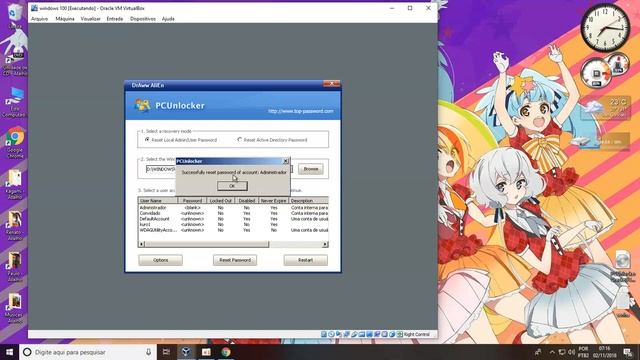Click the horizontal scrollbar thumb in the user list
This screenshot has height=360, width=640.
(x=207, y=244)
